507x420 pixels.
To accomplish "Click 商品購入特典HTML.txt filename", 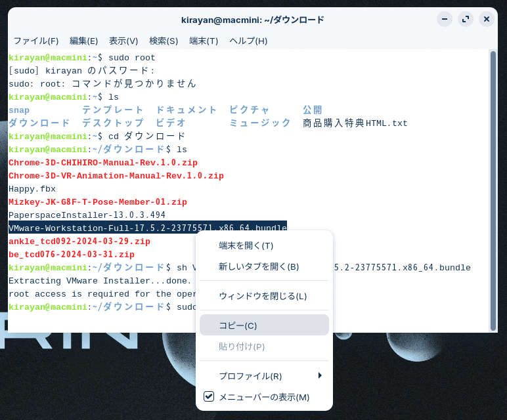I will click(x=355, y=123).
